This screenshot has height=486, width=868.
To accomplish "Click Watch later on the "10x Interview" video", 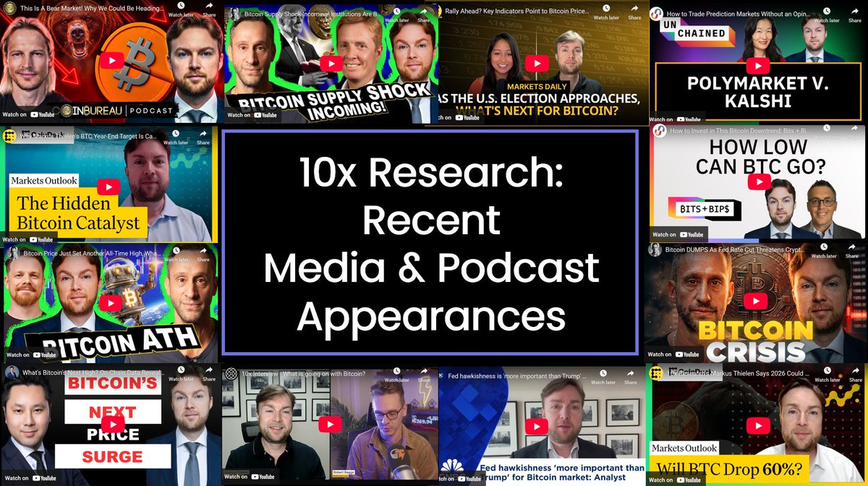I will point(396,375).
